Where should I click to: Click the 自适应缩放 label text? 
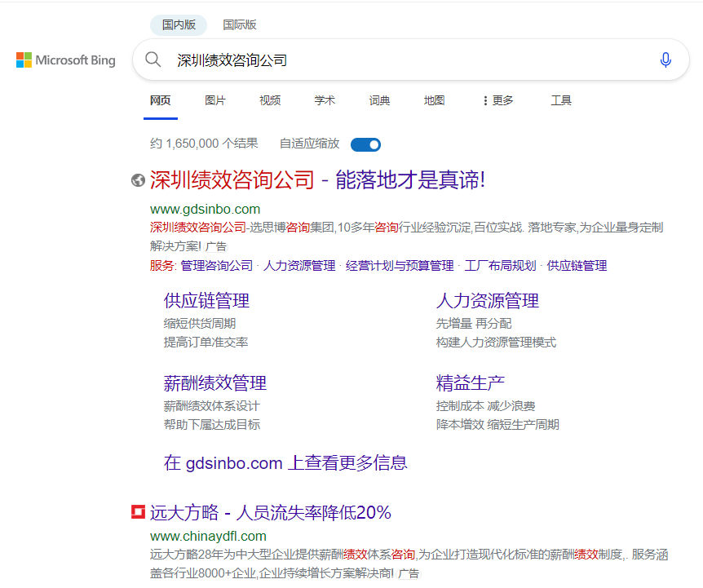click(309, 144)
